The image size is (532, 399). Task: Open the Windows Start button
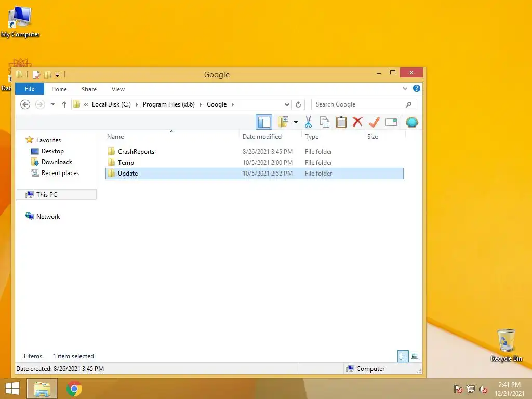tap(12, 389)
